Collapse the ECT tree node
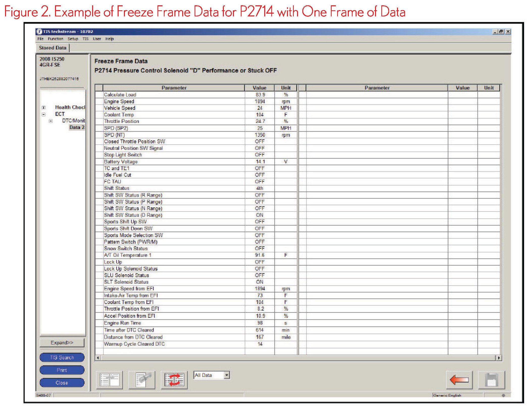532x408 pixels. coord(44,114)
